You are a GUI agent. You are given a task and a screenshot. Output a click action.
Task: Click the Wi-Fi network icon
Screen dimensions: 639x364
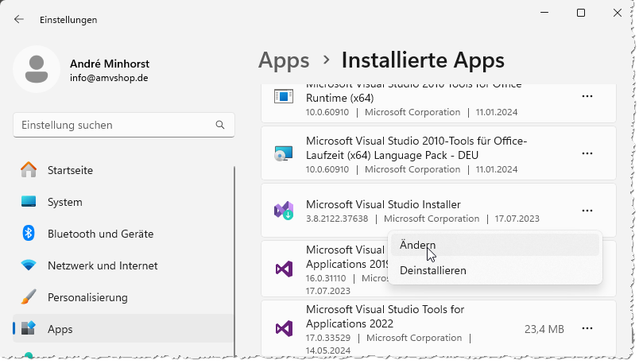click(x=29, y=265)
